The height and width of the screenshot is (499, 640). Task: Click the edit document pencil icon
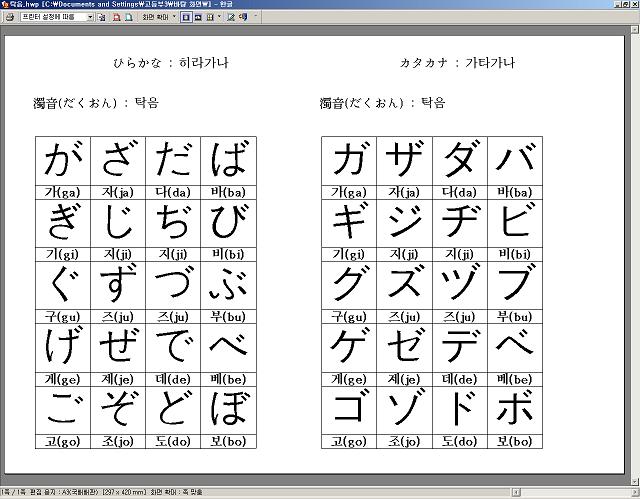pyautogui.click(x=230, y=17)
